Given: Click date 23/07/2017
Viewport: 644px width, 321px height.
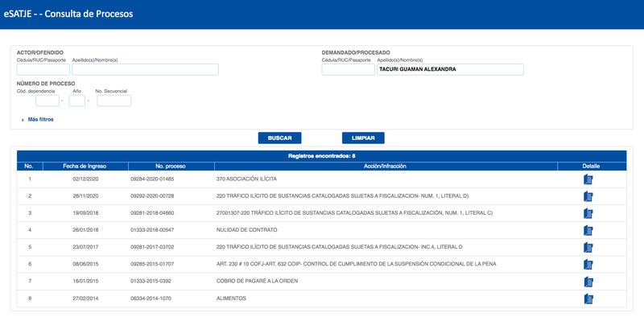Looking at the screenshot, I should [85, 247].
